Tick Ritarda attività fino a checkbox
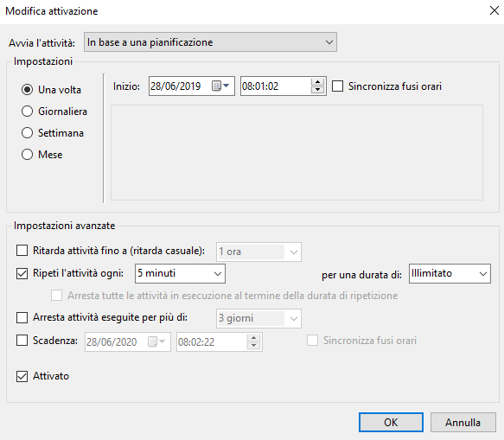The image size is (504, 440). click(22, 251)
